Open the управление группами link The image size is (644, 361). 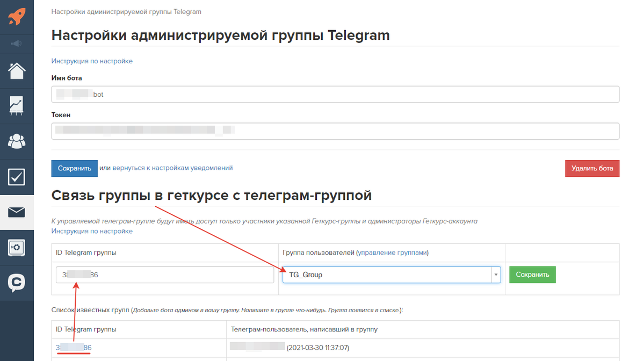[x=392, y=252]
